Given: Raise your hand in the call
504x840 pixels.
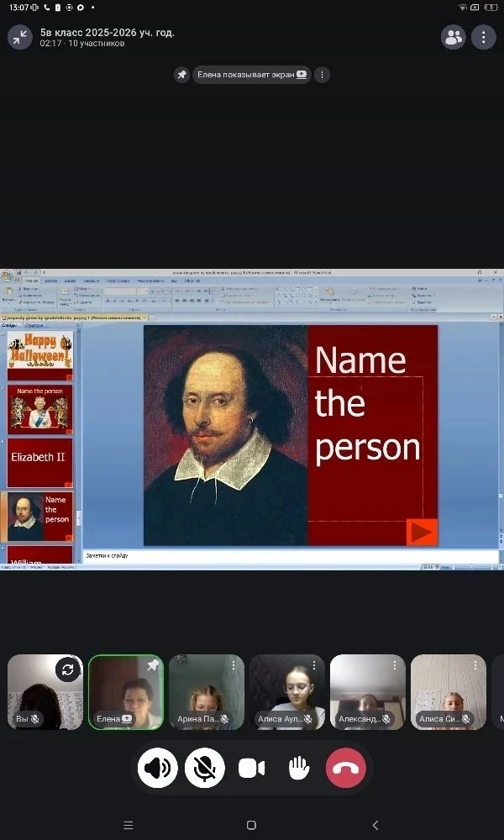Looking at the screenshot, I should point(298,768).
